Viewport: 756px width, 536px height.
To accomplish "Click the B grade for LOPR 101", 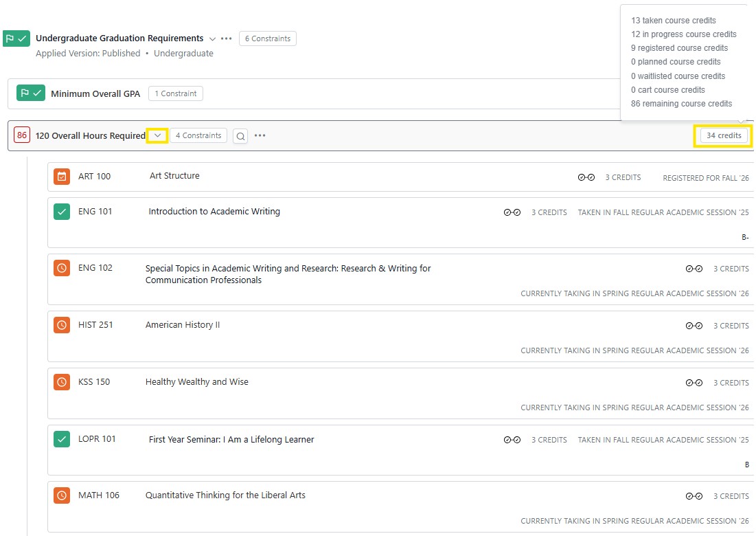I will pyautogui.click(x=747, y=465).
